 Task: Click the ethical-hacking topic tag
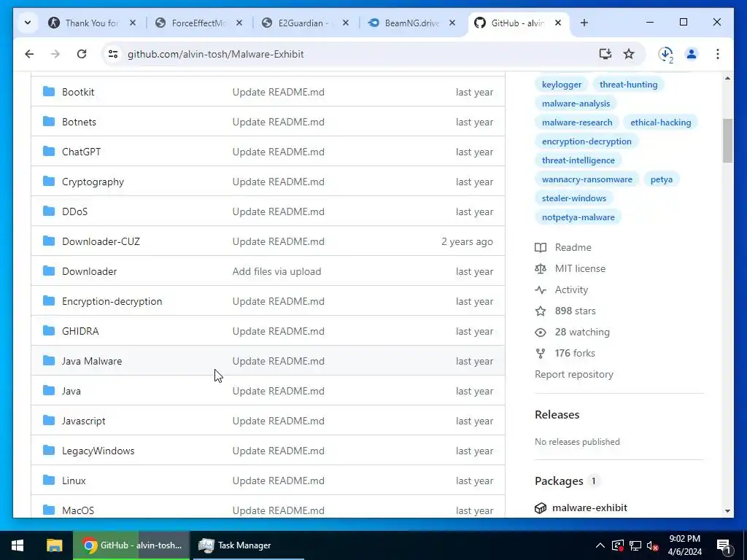tap(661, 122)
